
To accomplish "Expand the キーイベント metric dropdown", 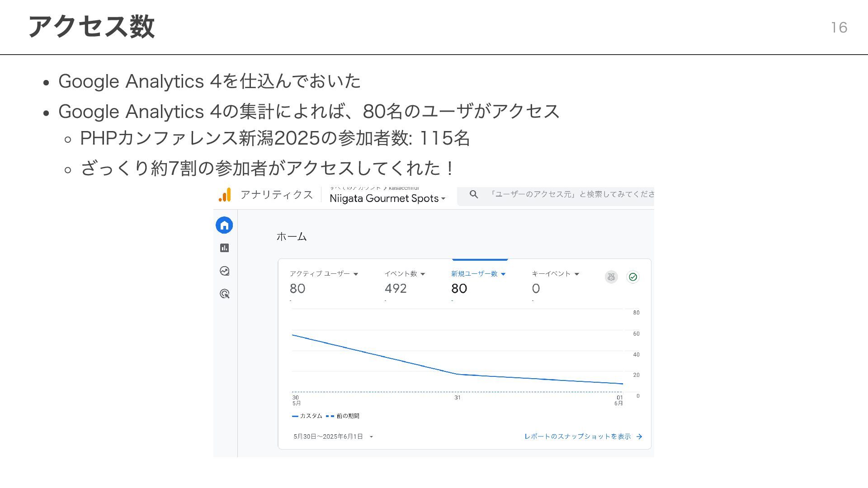I will [576, 274].
